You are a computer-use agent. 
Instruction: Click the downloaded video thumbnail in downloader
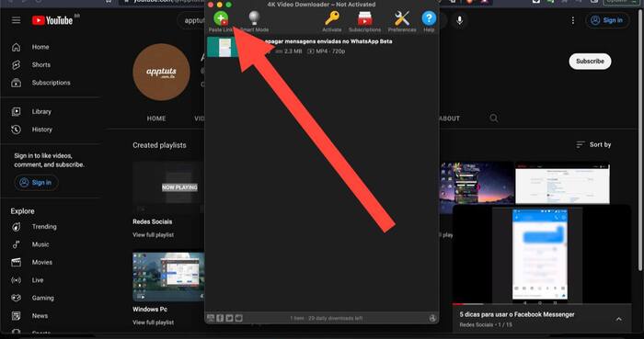(x=223, y=47)
